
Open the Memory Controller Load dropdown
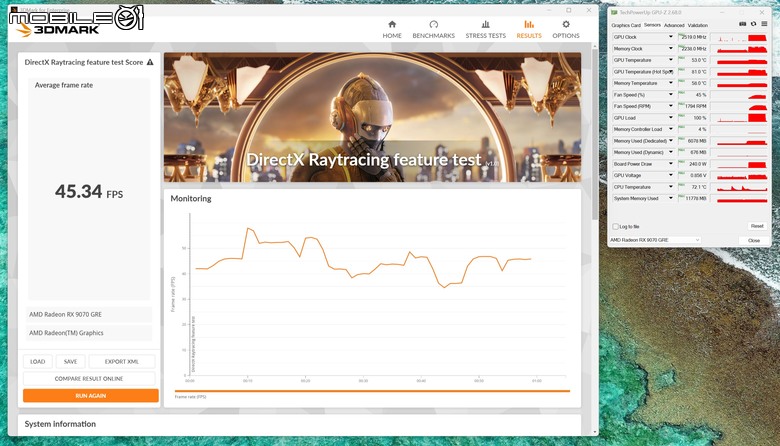click(671, 129)
